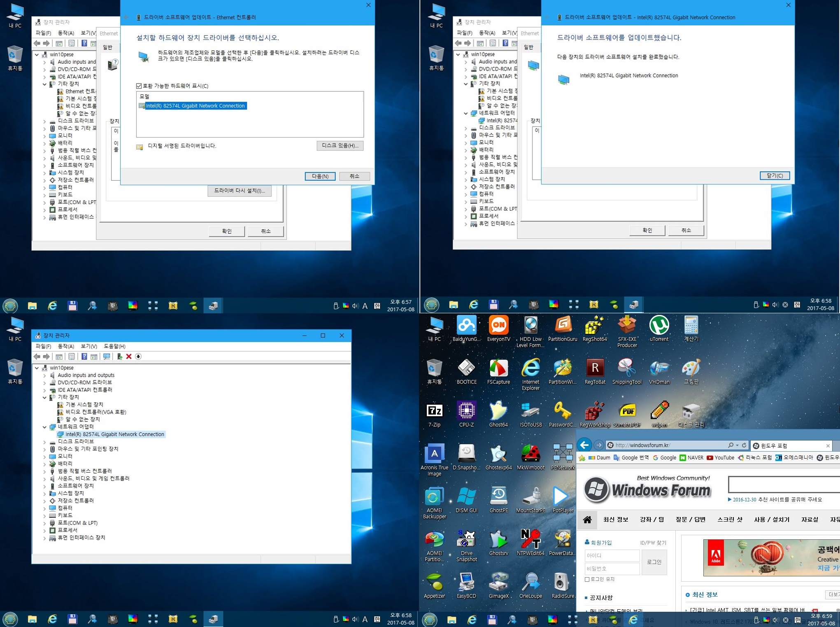Click the 비밀번호 input field
The width and height of the screenshot is (840, 627).
(x=612, y=569)
